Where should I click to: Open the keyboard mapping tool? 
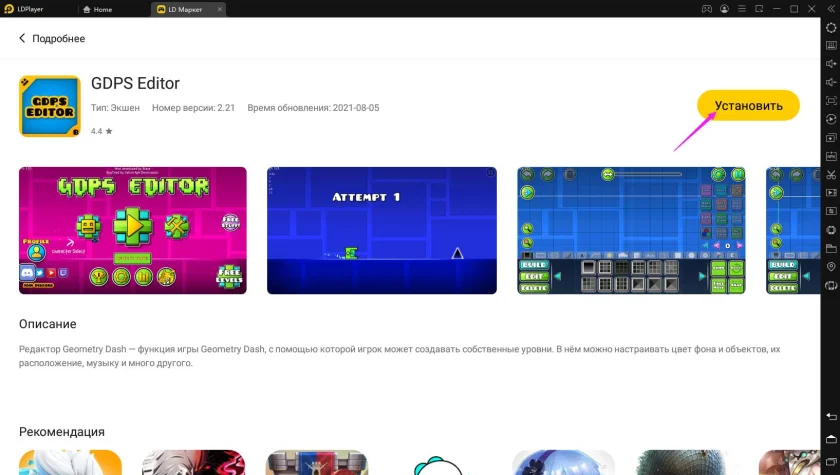[831, 46]
